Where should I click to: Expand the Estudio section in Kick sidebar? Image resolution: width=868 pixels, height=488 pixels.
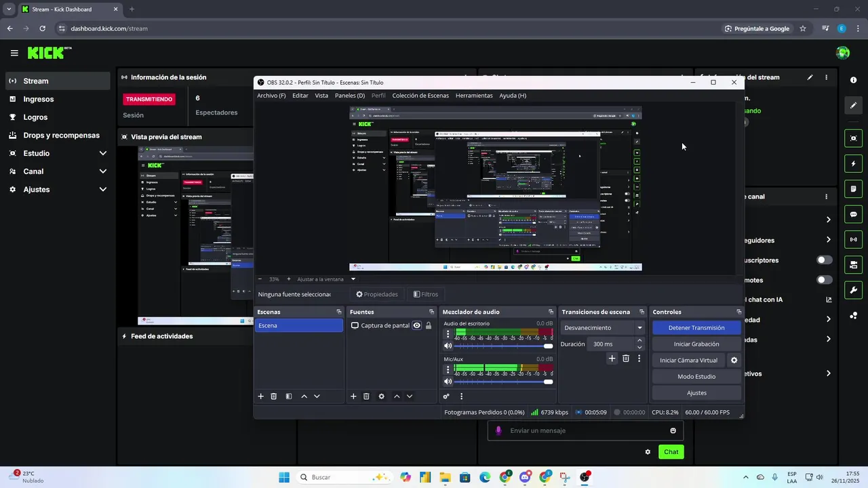pyautogui.click(x=103, y=153)
